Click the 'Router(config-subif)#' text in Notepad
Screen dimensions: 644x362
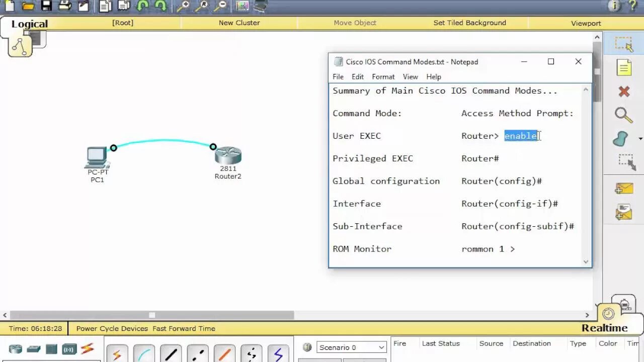point(518,226)
